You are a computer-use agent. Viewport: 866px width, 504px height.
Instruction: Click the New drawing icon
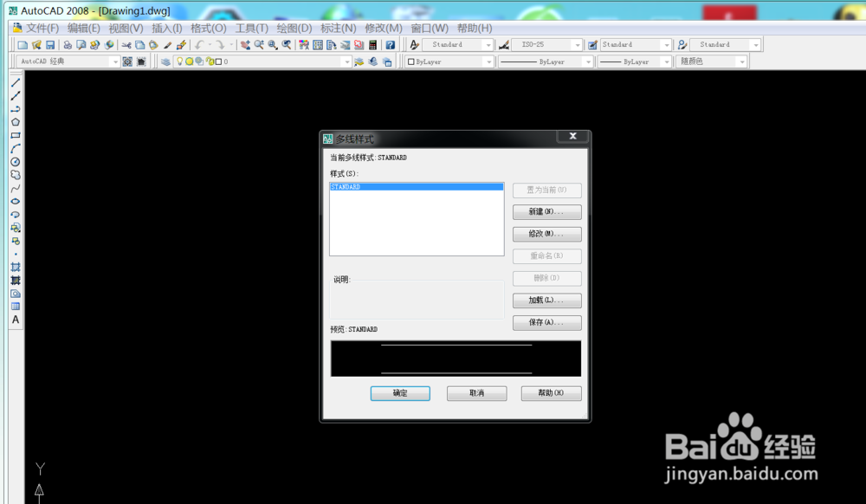[x=23, y=45]
